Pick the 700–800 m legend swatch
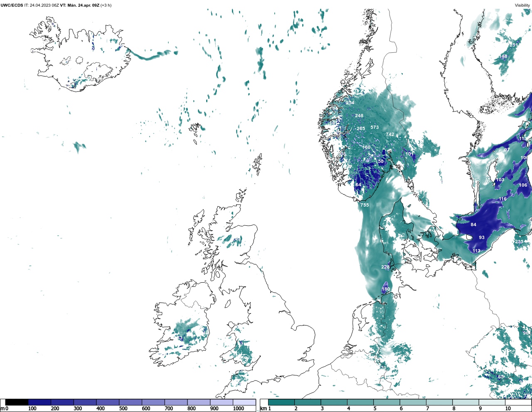532x412 pixels. [176, 402]
